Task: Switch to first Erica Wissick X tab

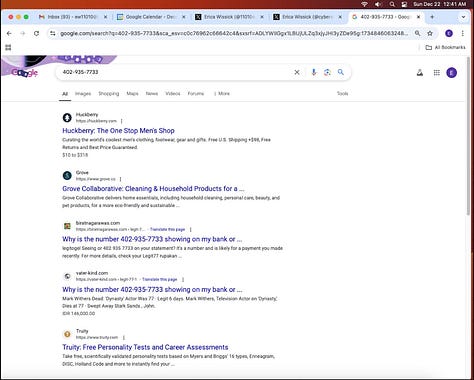Action: pyautogui.click(x=225, y=17)
